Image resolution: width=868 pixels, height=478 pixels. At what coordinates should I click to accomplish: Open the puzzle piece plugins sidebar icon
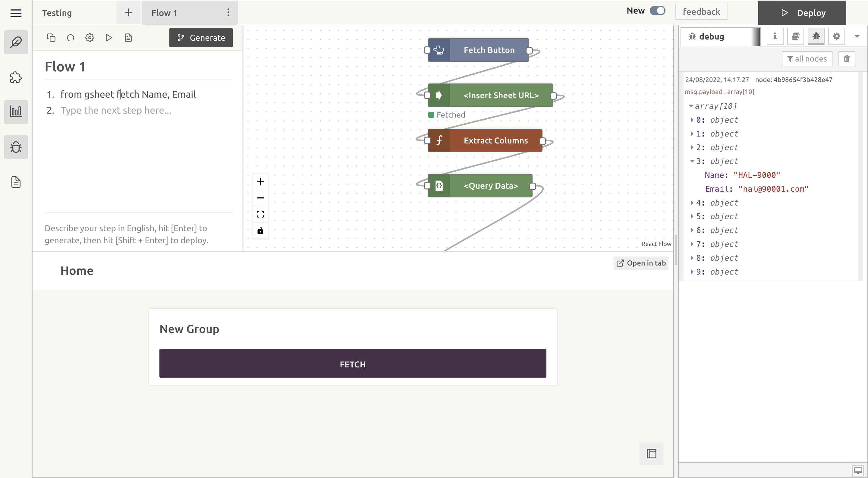[16, 77]
